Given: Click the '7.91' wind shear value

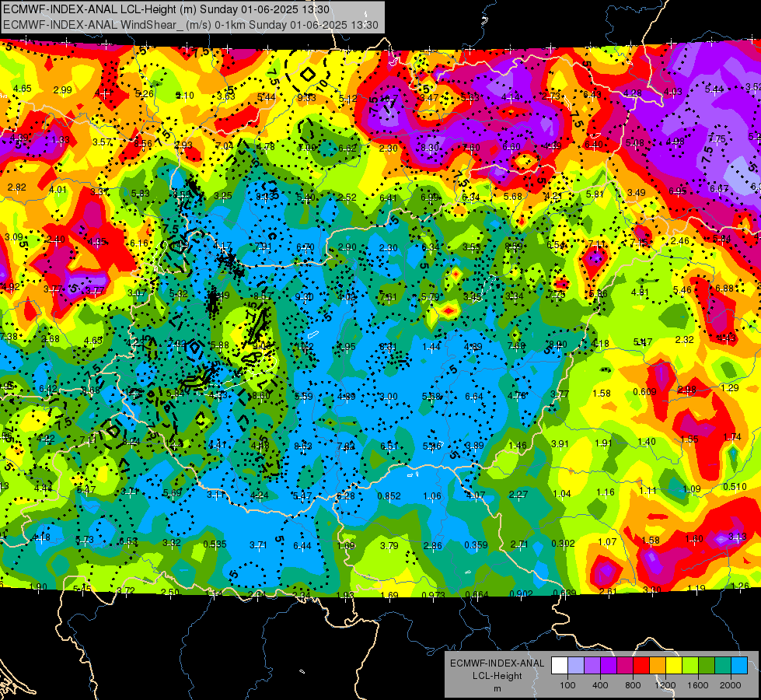Looking at the screenshot, I should coord(263,247).
